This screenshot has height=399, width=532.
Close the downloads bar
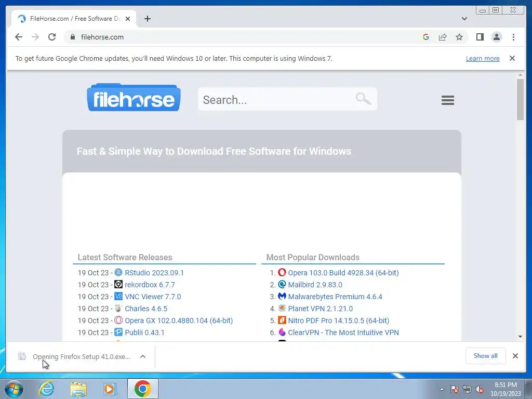(515, 355)
